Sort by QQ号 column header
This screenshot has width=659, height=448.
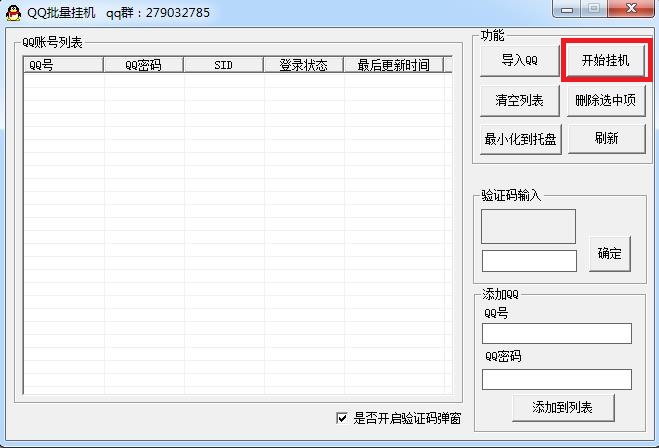point(63,65)
